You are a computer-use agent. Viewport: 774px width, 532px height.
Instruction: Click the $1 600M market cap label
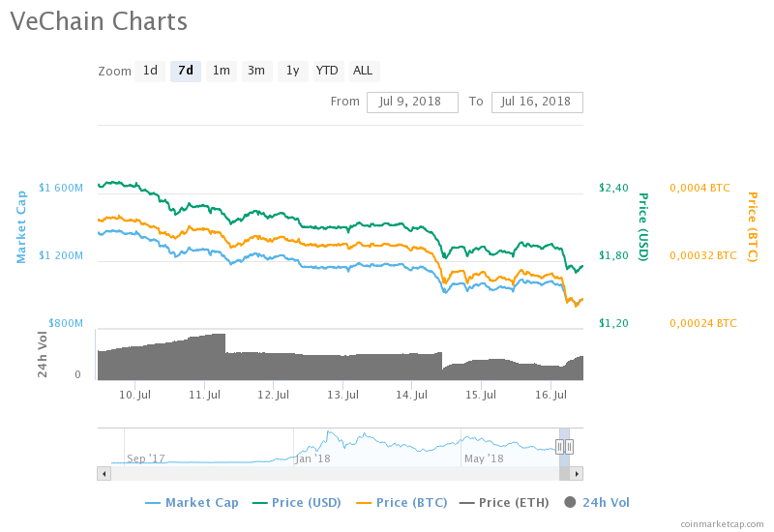tap(61, 188)
